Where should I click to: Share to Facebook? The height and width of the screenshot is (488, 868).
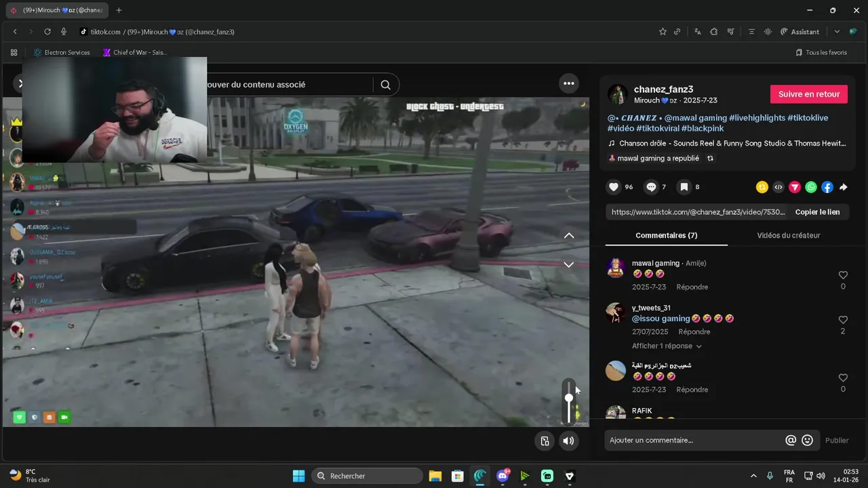click(827, 187)
